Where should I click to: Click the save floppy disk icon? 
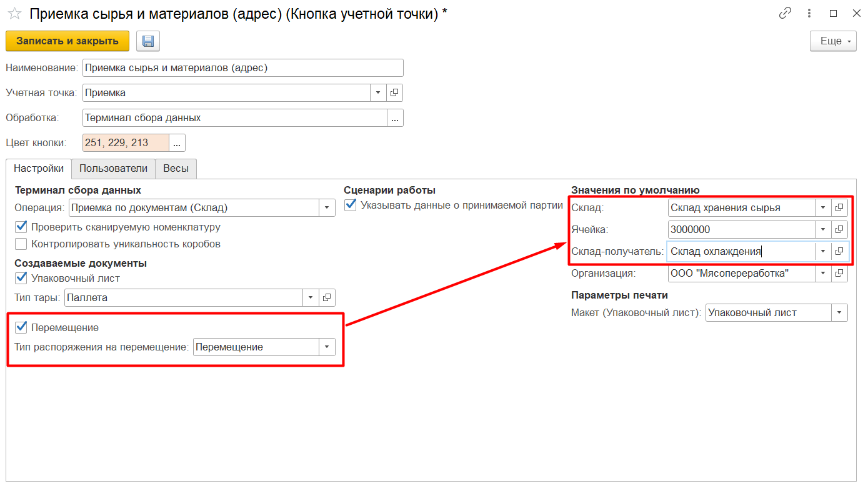[148, 41]
